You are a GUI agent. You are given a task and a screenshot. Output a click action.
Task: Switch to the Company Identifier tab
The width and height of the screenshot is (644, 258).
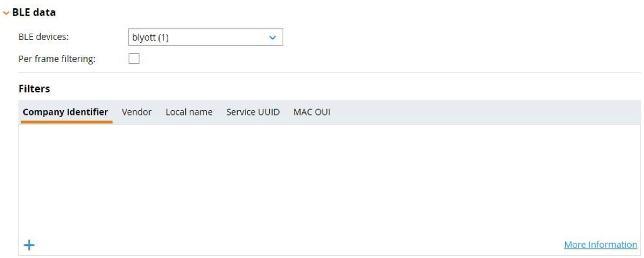coord(65,111)
